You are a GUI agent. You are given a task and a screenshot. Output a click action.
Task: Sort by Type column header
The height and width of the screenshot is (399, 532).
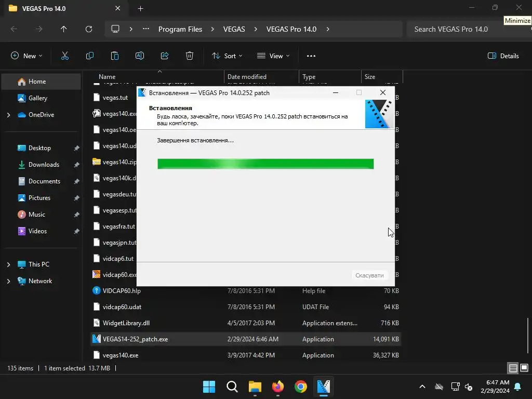(x=309, y=77)
